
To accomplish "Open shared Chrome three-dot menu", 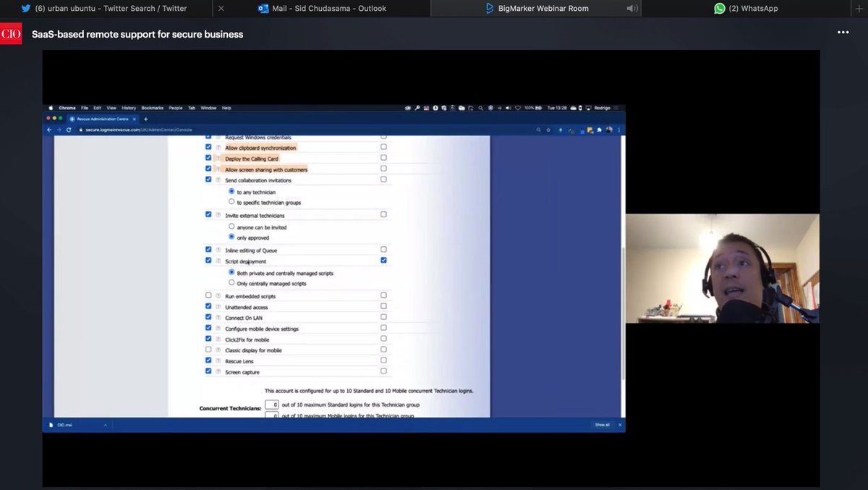I will (x=619, y=130).
